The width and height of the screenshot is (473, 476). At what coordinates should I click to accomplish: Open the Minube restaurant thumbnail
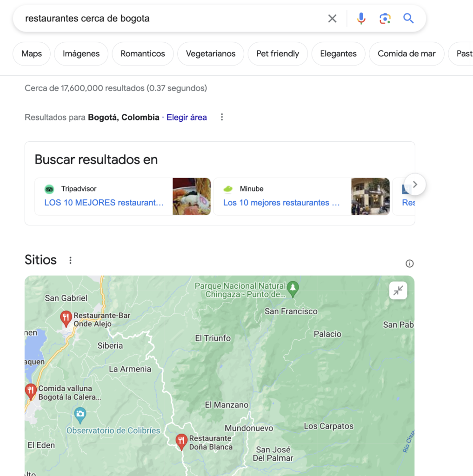click(x=370, y=197)
